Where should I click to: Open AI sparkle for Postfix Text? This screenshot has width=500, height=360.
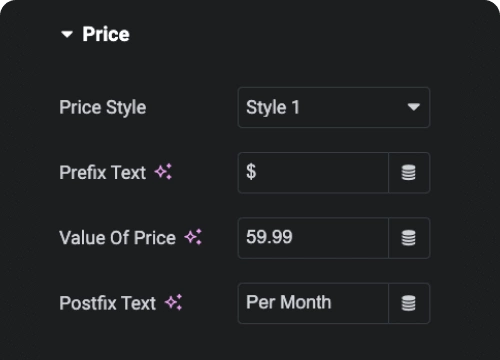click(x=174, y=302)
